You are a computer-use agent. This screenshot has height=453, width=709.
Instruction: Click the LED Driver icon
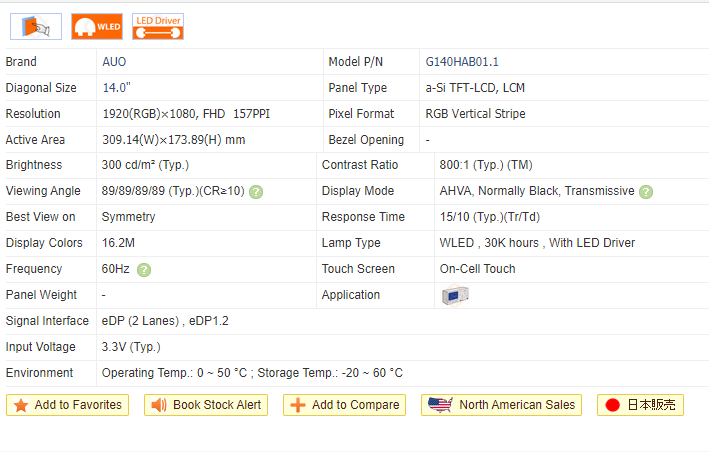point(158,26)
